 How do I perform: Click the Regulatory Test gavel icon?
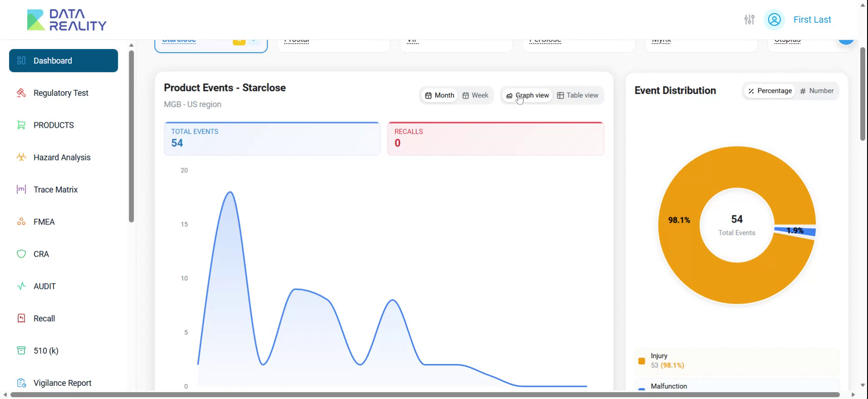(x=21, y=93)
